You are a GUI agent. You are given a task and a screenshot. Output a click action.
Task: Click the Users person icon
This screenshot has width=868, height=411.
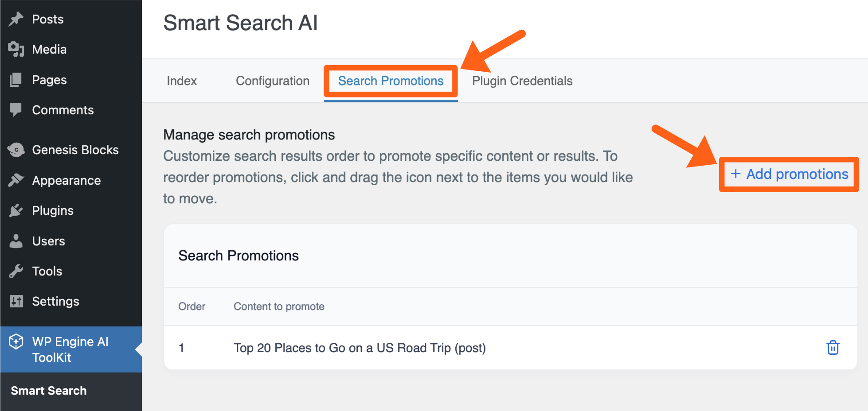pyautogui.click(x=16, y=241)
